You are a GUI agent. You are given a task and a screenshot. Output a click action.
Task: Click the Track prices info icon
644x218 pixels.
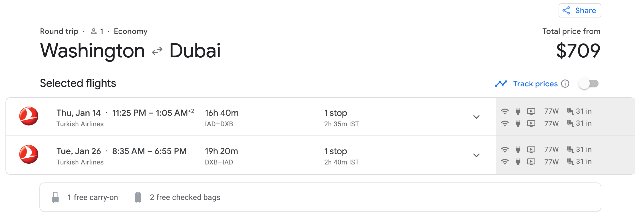tap(565, 84)
